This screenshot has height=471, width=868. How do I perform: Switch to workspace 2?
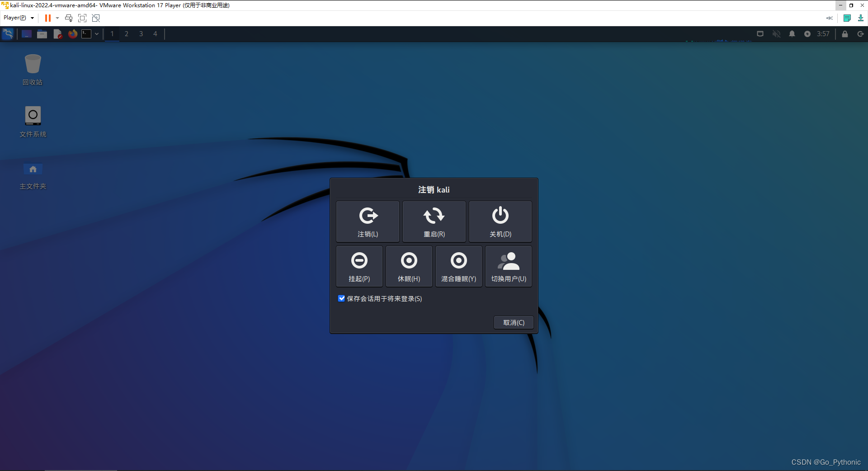click(127, 34)
